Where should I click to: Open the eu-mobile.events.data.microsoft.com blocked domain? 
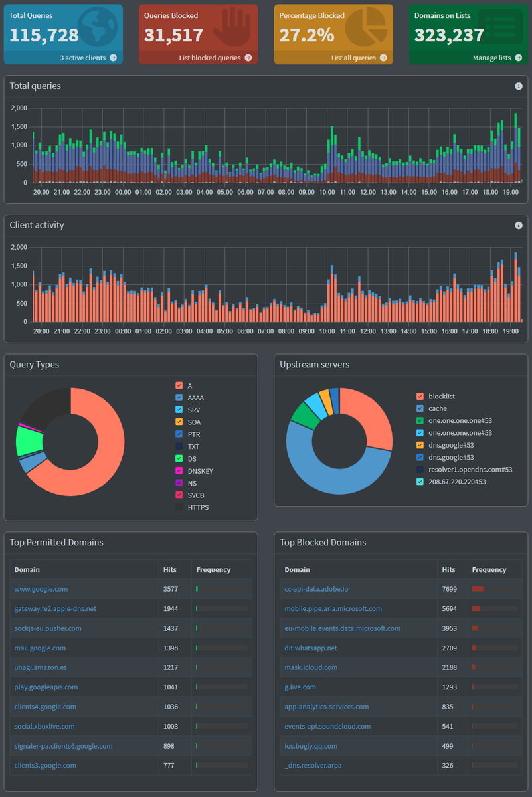pos(342,628)
